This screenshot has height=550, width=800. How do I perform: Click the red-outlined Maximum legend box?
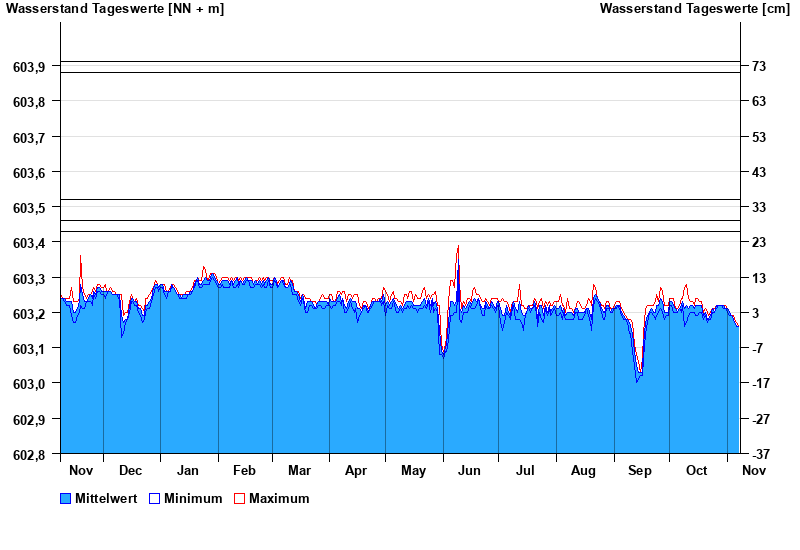point(239,498)
